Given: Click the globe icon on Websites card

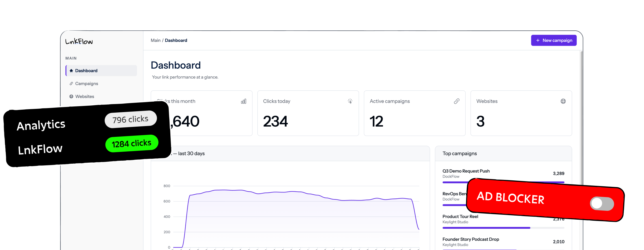Looking at the screenshot, I should tap(563, 101).
